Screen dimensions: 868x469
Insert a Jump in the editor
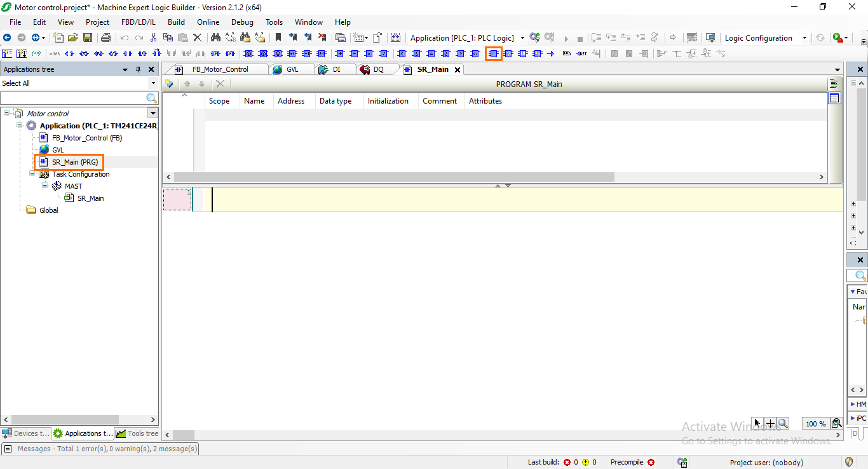550,53
